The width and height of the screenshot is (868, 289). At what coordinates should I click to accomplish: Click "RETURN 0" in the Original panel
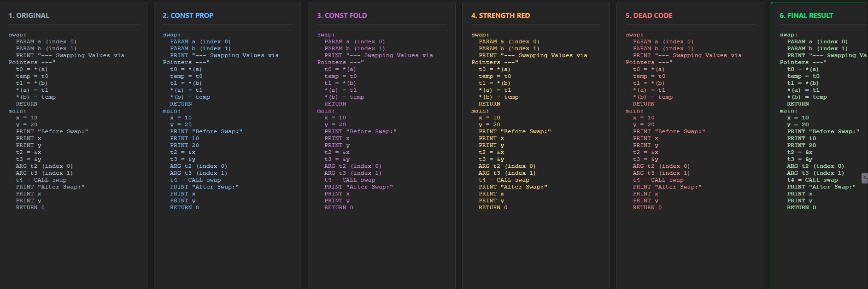[30, 207]
